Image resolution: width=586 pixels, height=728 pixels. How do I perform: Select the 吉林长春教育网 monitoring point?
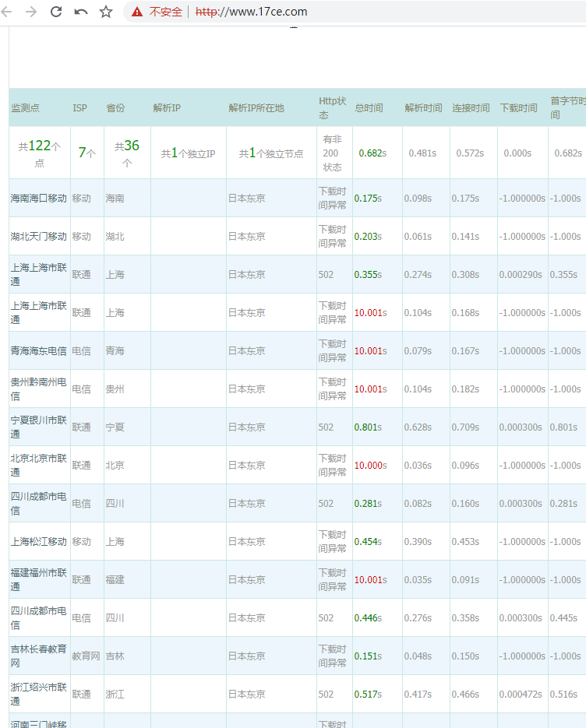[37, 656]
